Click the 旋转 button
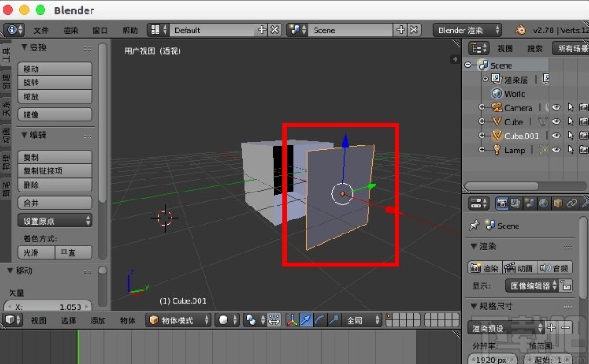 click(55, 83)
